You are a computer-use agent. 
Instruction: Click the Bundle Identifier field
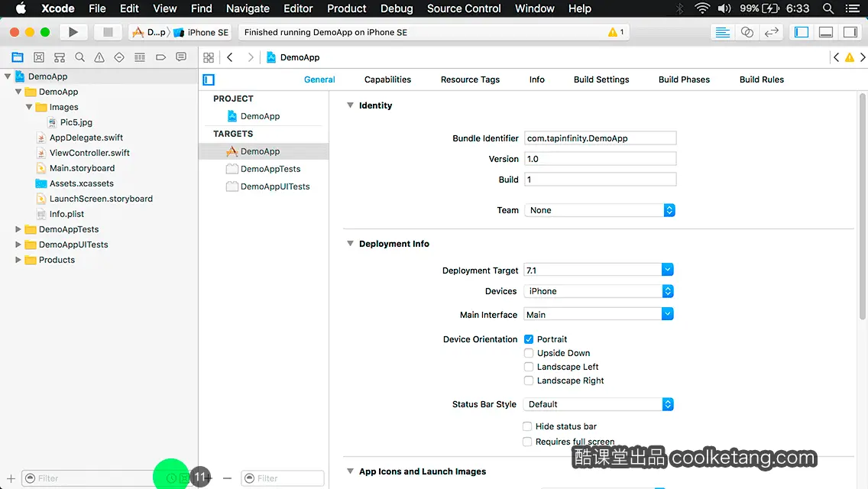[x=600, y=138]
